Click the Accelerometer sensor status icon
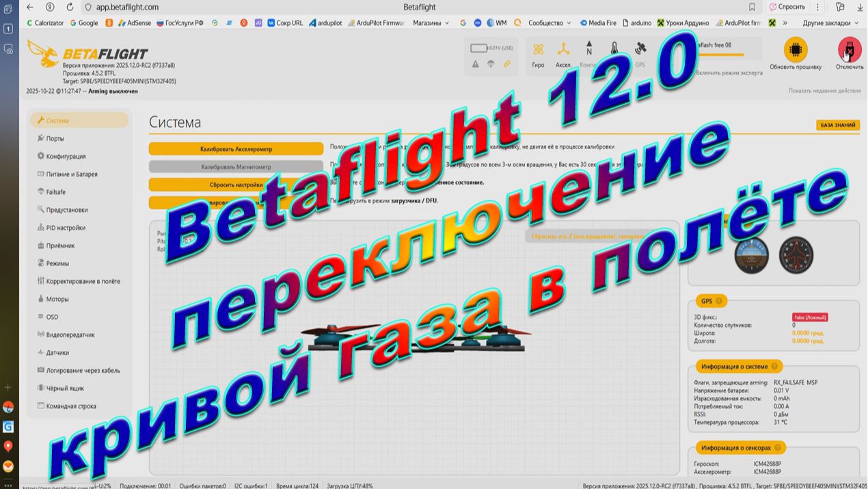 pos(563,49)
